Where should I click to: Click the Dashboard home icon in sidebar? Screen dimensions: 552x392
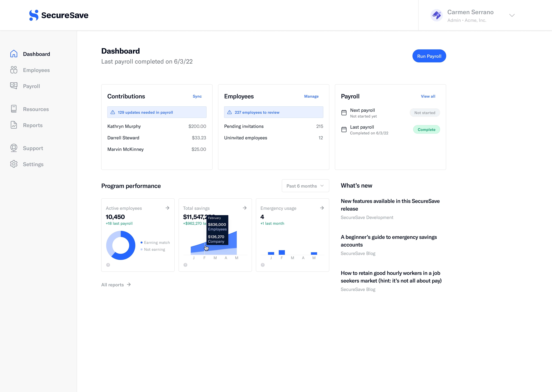pos(14,54)
